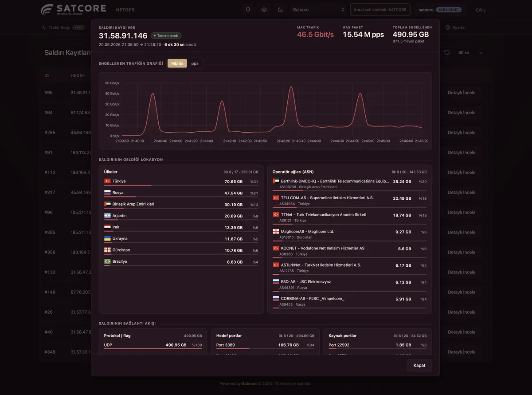Click the Rusya 47.54 GB value

click(233, 193)
